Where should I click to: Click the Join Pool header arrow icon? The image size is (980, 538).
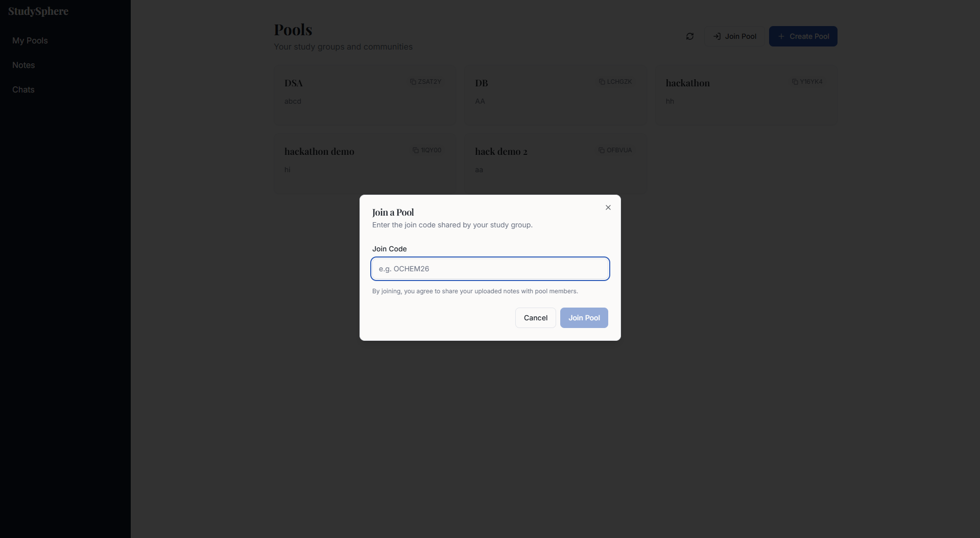[717, 36]
